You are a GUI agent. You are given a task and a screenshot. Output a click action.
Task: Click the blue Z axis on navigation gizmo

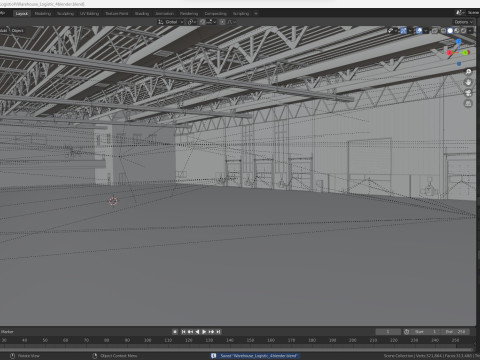pos(459,41)
